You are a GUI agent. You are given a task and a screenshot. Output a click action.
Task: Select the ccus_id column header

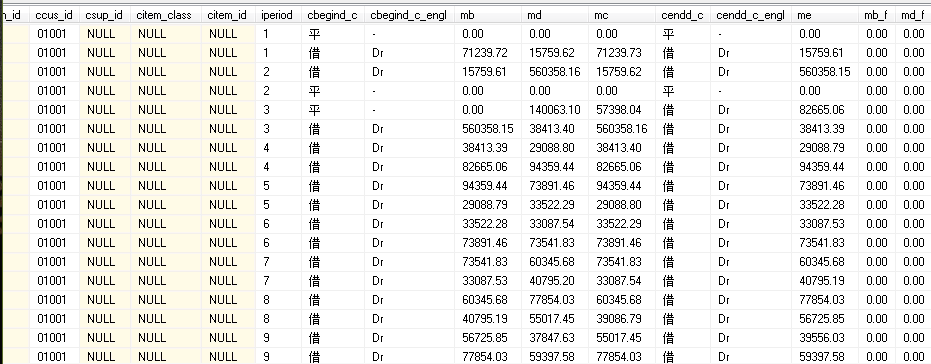[x=55, y=15]
